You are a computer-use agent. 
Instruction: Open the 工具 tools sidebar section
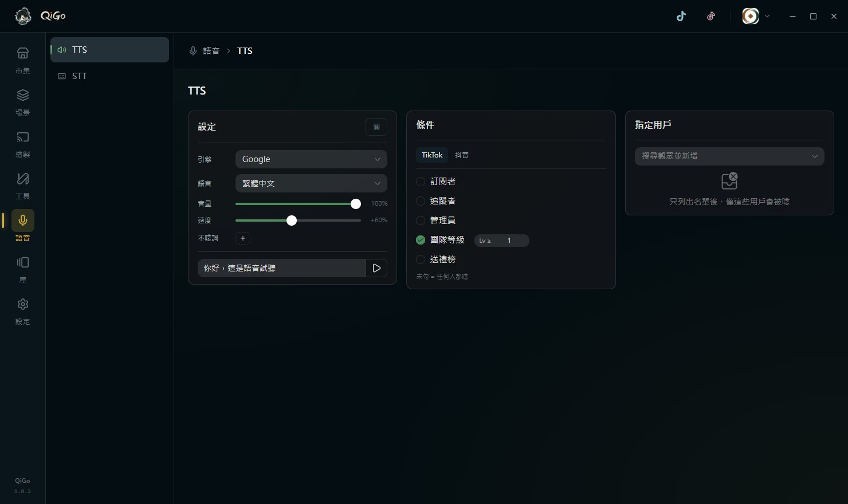coord(23,186)
